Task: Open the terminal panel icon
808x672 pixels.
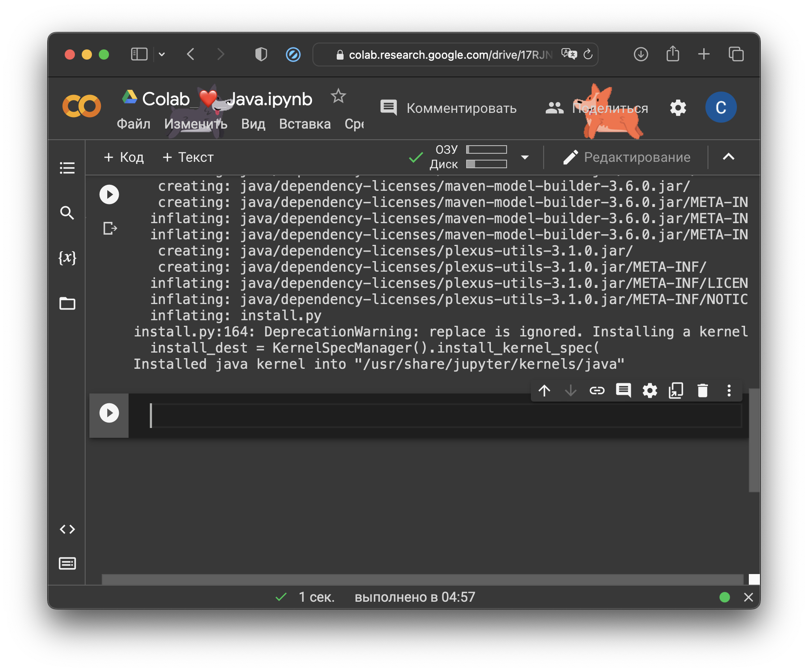Action: (67, 563)
